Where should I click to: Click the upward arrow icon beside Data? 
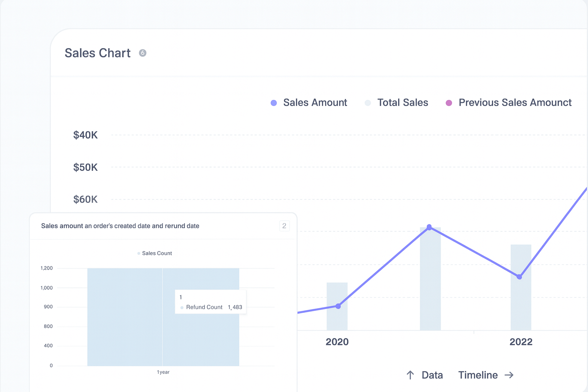(x=410, y=375)
